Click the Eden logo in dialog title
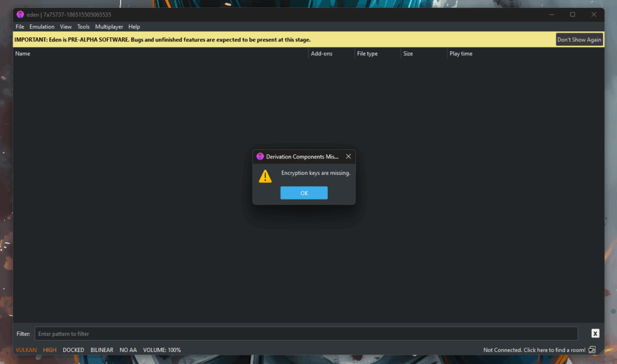 pos(260,157)
